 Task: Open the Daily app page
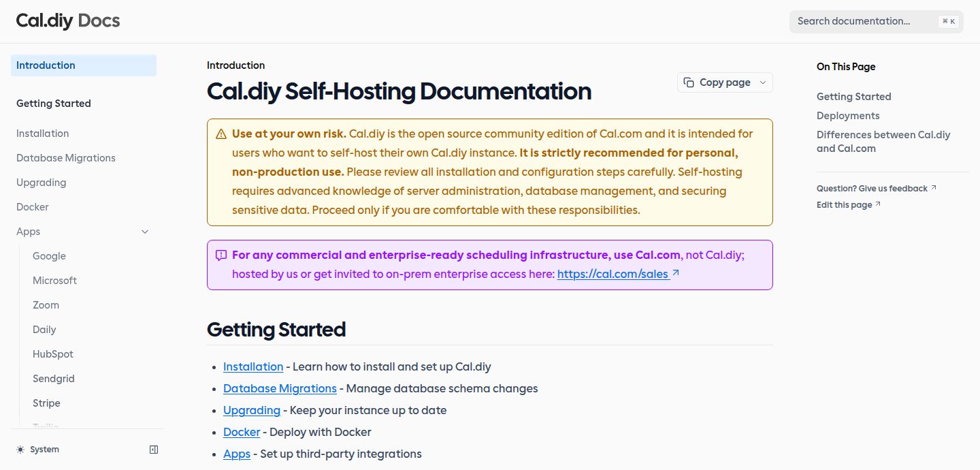click(44, 330)
